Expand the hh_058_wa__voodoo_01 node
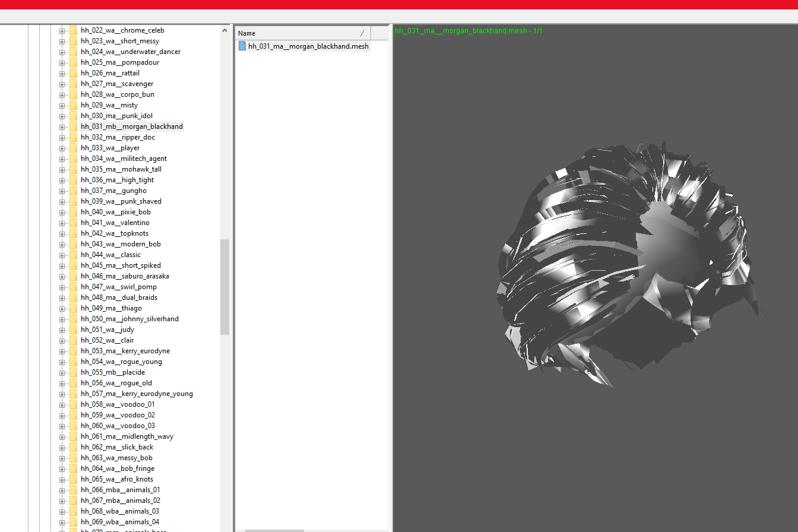The height and width of the screenshot is (532, 798). point(62,404)
